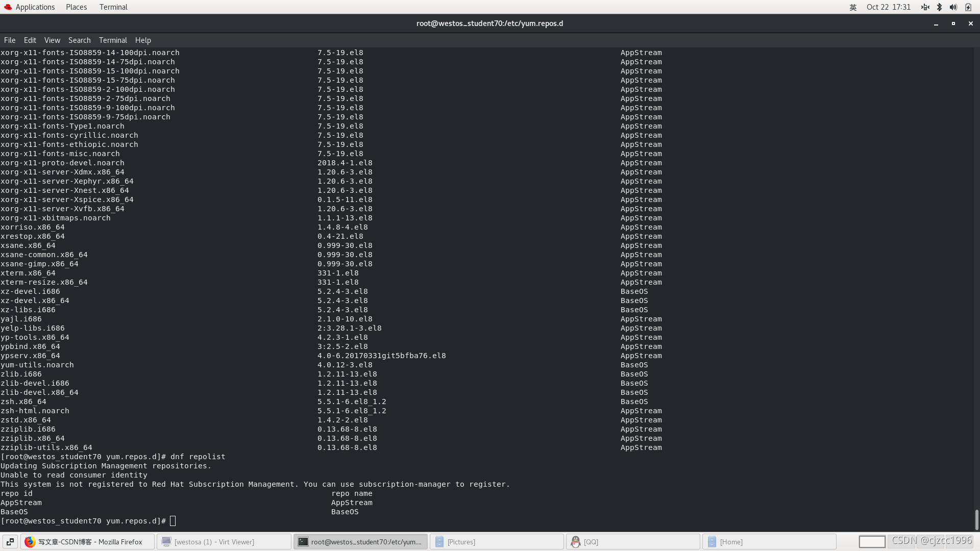Click the volume speaker icon
Image resolution: width=980 pixels, height=551 pixels.
(x=953, y=7)
